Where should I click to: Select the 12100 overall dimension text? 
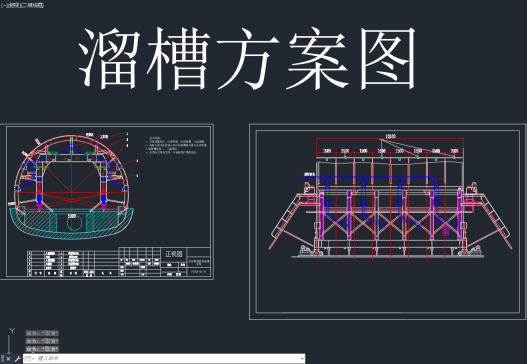coord(391,136)
